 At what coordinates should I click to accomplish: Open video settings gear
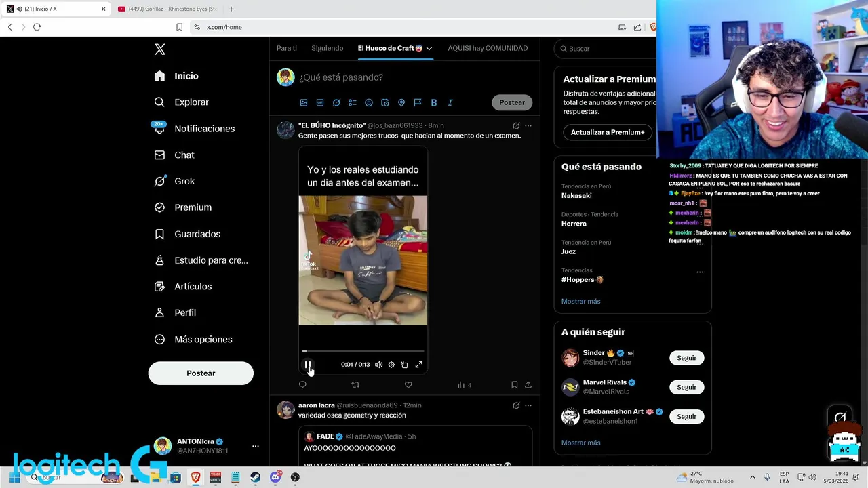(x=391, y=365)
